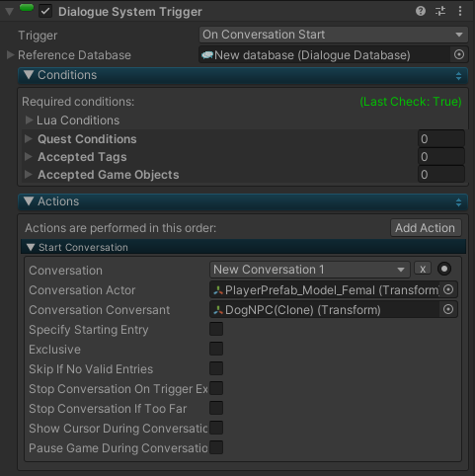Click the Add Action button
Screen dimensions: 475x476
[426, 228]
